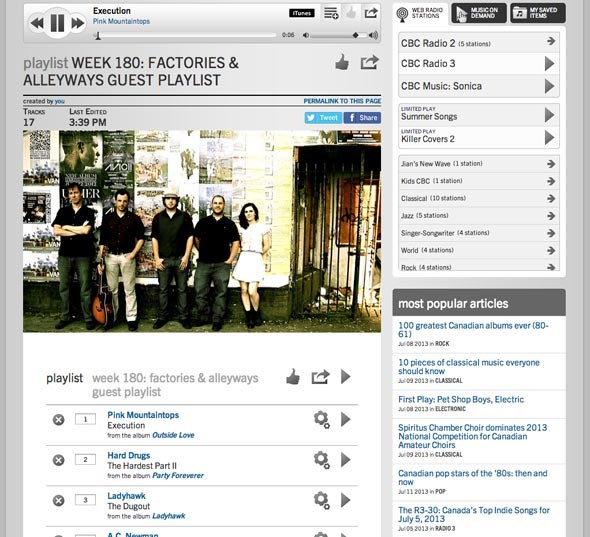Image resolution: width=590 pixels, height=537 pixels.
Task: Skip forward to the next track
Action: coord(78,23)
